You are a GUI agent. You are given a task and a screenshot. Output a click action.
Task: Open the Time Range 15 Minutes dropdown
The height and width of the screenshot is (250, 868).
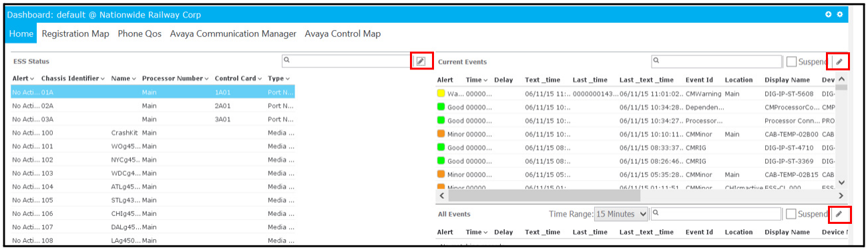point(621,214)
